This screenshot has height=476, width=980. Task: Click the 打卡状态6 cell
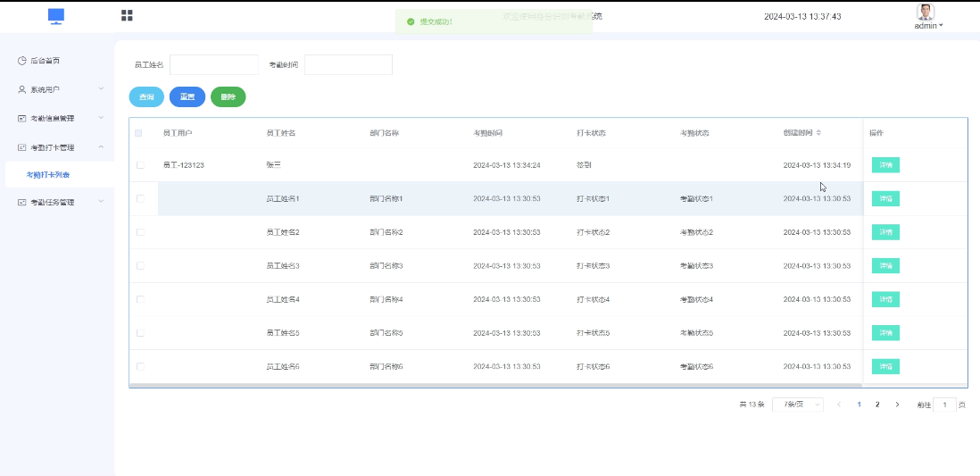click(594, 366)
